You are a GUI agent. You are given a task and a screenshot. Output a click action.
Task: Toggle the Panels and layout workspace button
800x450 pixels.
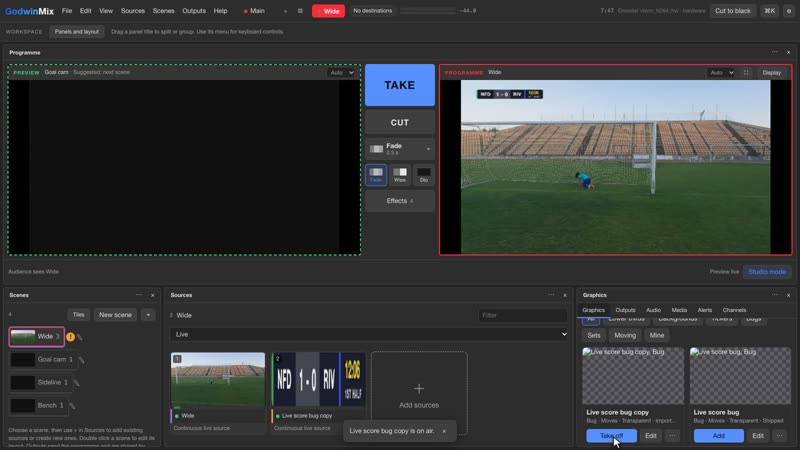(77, 32)
